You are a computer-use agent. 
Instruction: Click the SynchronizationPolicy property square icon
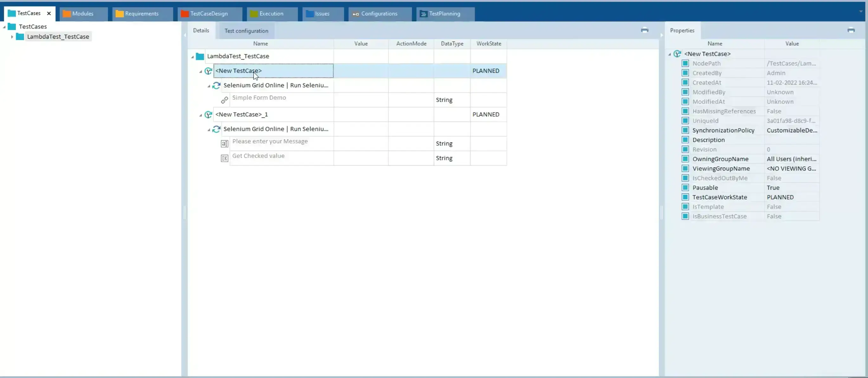coord(685,130)
